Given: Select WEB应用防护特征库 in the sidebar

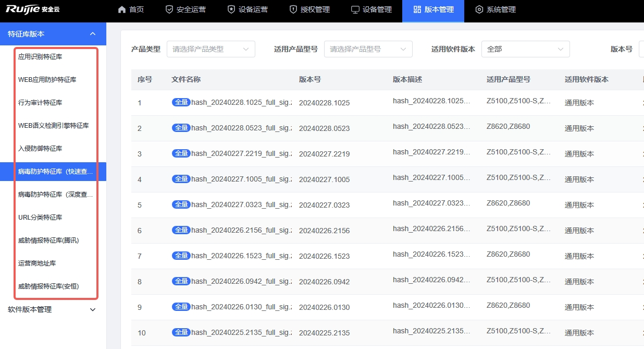Looking at the screenshot, I should coord(47,80).
